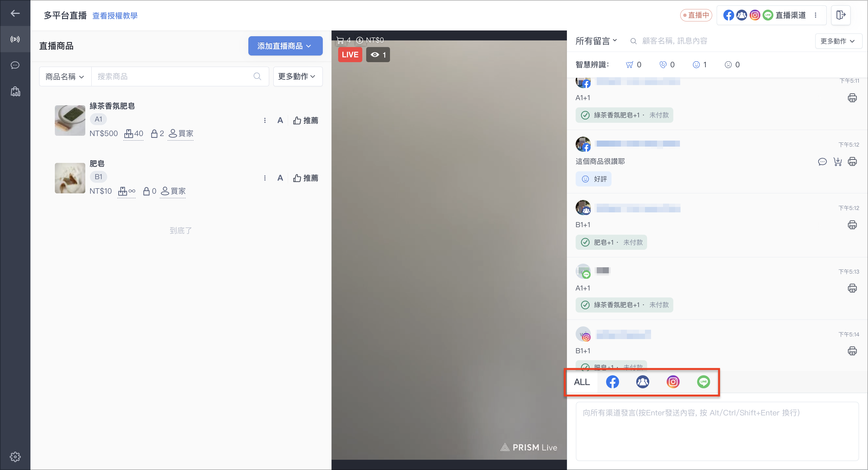Click the A icon for 肥皂 B1

(280, 178)
